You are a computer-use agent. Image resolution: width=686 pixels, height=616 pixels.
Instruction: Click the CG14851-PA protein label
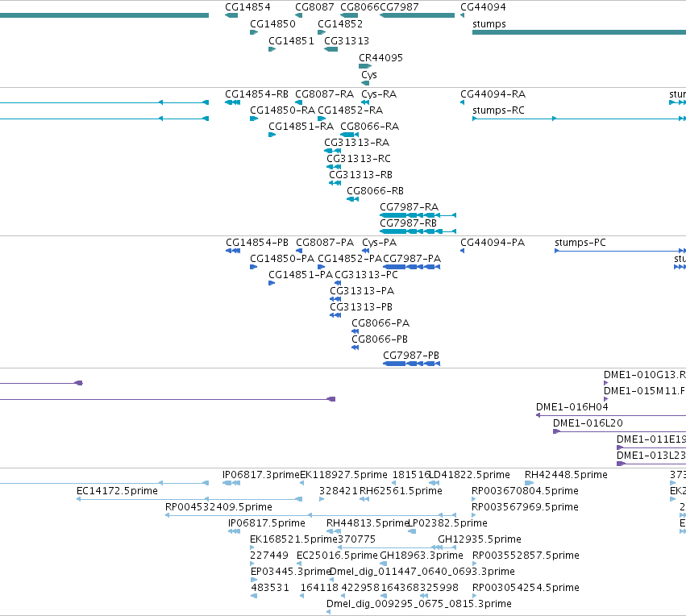coord(301,275)
